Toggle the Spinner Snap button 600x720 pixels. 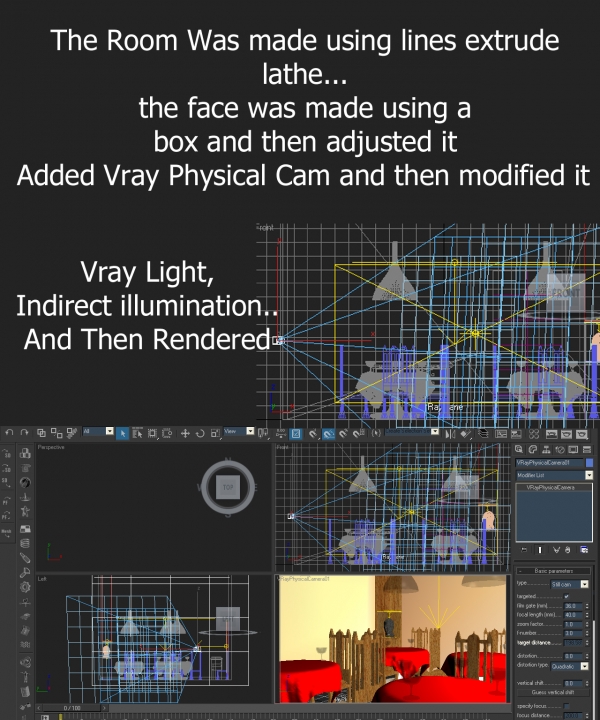[x=359, y=433]
